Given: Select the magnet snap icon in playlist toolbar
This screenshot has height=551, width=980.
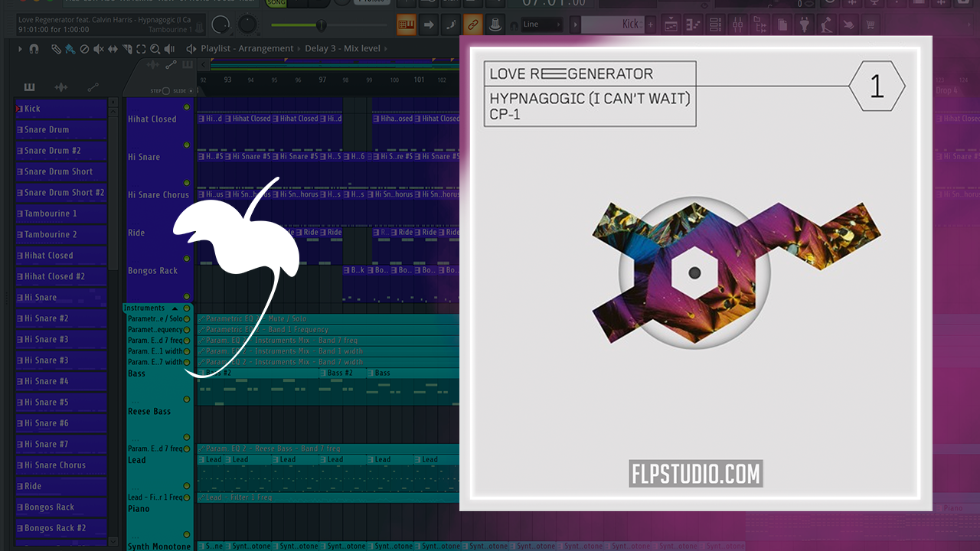Looking at the screenshot, I should click(x=34, y=49).
